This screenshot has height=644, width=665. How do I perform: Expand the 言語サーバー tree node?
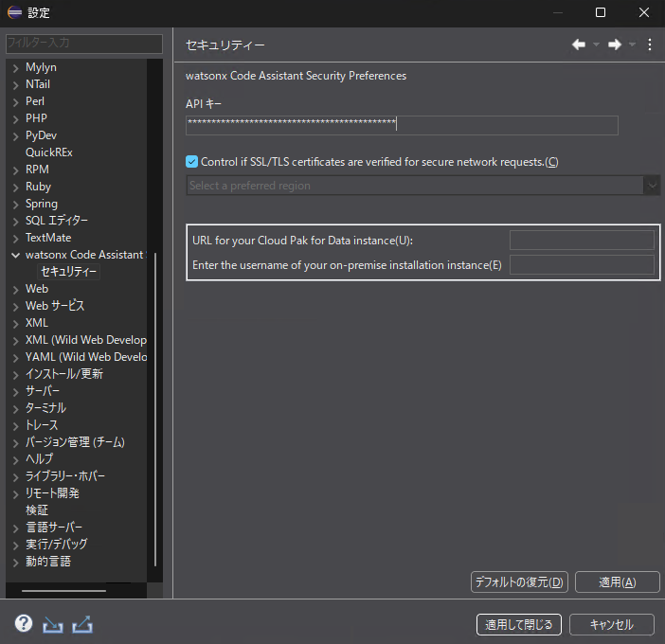tap(16, 528)
